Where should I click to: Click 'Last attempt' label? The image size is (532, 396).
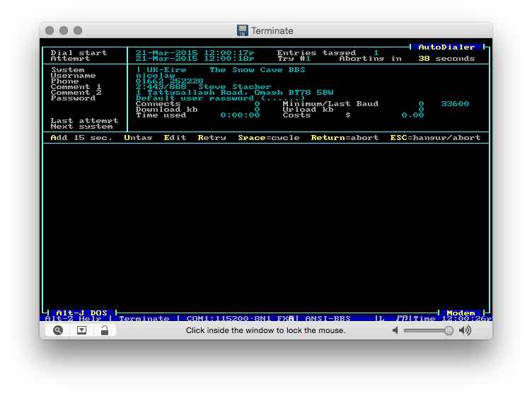tap(84, 121)
